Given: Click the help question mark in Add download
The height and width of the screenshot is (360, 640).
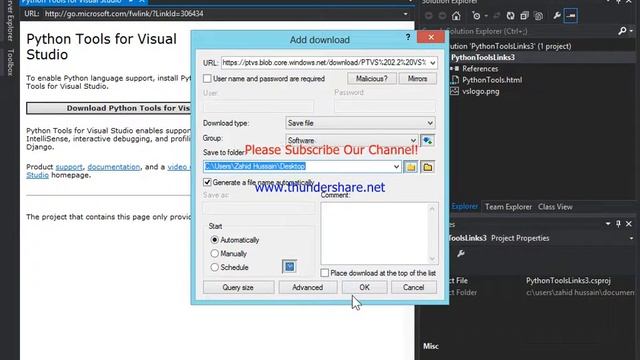Looking at the screenshot, I should [408, 37].
